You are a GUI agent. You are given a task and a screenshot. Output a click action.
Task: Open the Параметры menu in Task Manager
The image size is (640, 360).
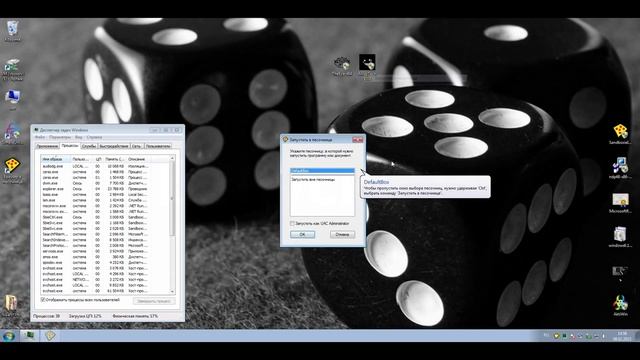[60, 138]
